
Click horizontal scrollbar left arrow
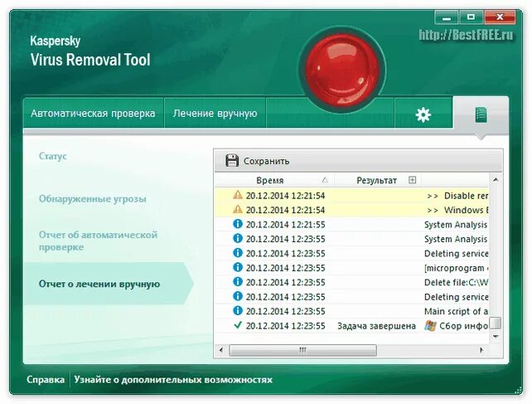coord(221,350)
